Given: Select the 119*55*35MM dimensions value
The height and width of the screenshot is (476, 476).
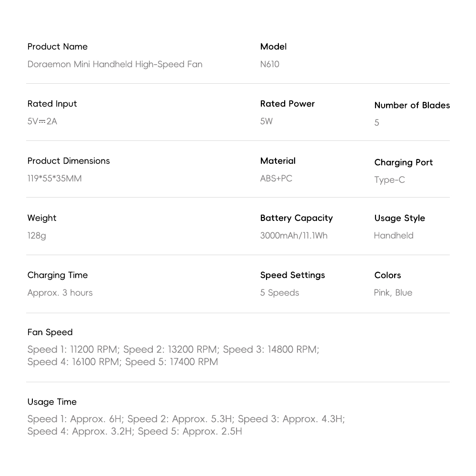Looking at the screenshot, I should pos(54,178).
